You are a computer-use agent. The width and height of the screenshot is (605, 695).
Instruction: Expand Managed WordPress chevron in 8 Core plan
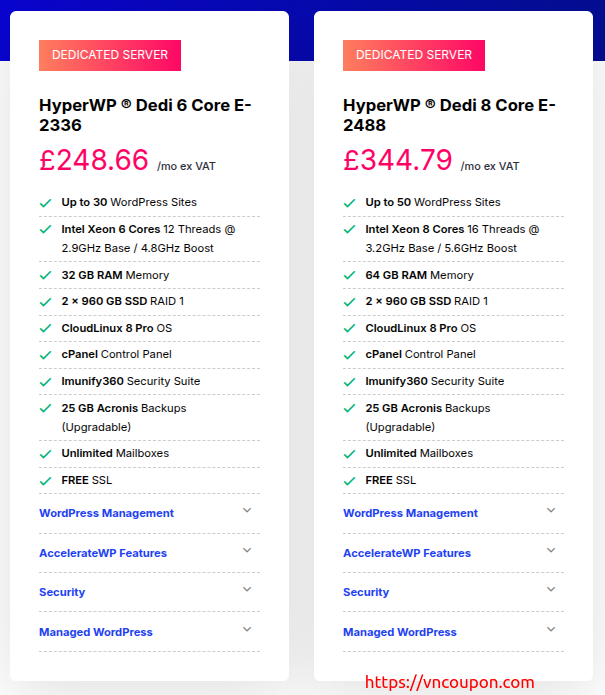coord(551,629)
